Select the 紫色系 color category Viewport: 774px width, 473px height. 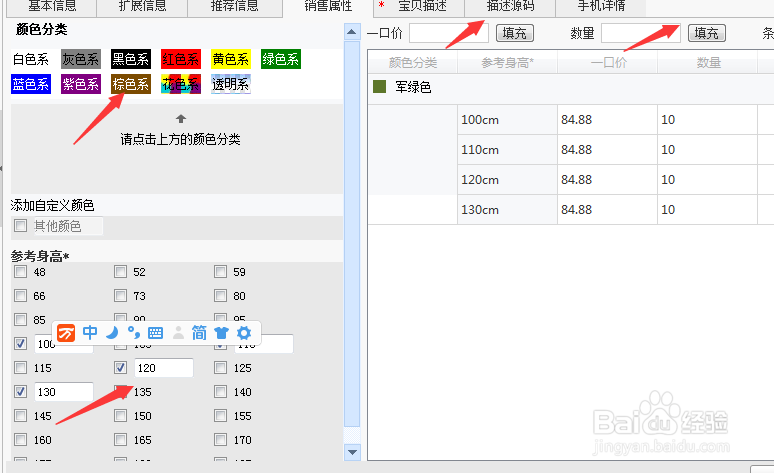81,84
